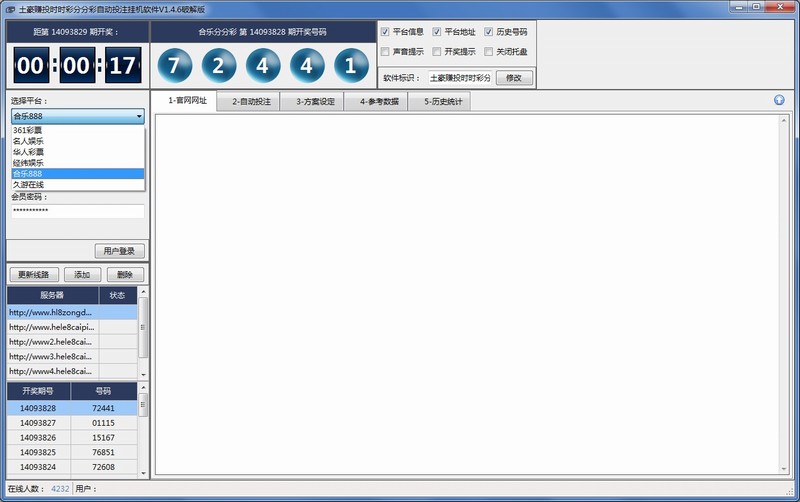
Task: Switch to the 2-自动投注 tab
Action: tap(251, 101)
